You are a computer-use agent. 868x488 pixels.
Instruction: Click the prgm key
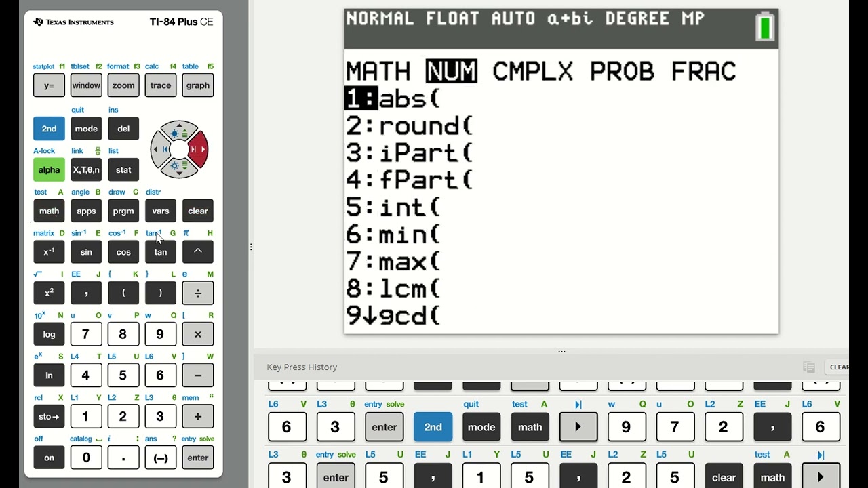coord(123,211)
